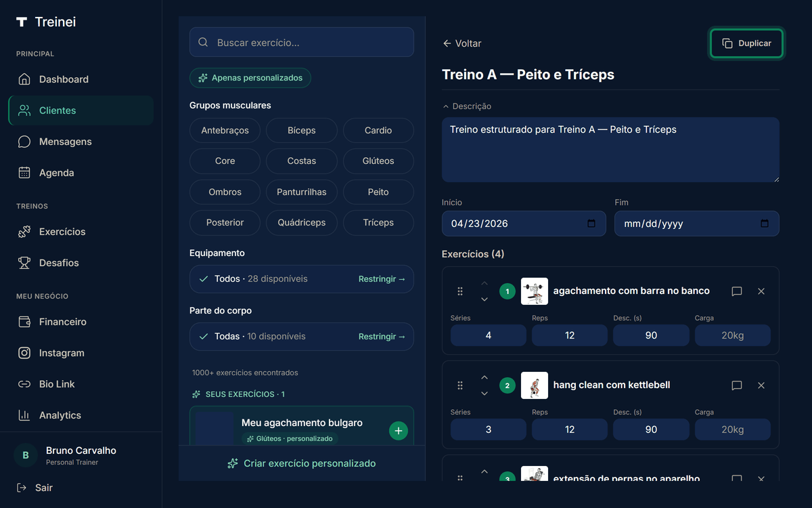This screenshot has width=812, height=508.
Task: Click drag handle for agachamento com barra
Action: pos(460,291)
